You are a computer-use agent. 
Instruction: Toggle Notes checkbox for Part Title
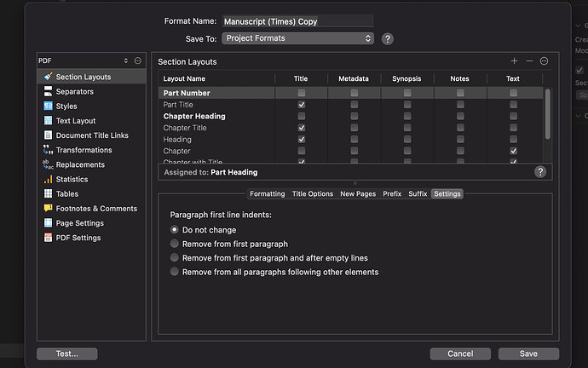[x=460, y=105]
